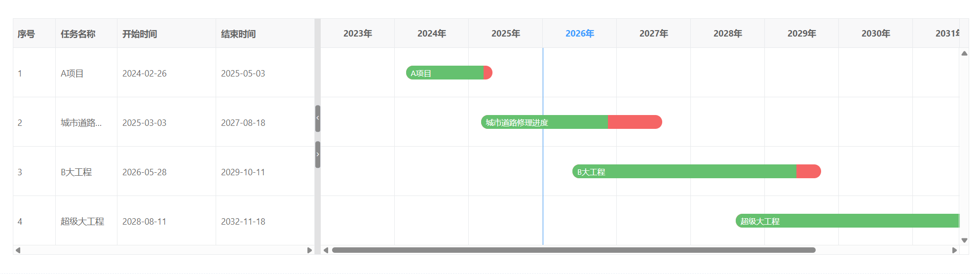Select the A项目 task name cell

pos(86,73)
